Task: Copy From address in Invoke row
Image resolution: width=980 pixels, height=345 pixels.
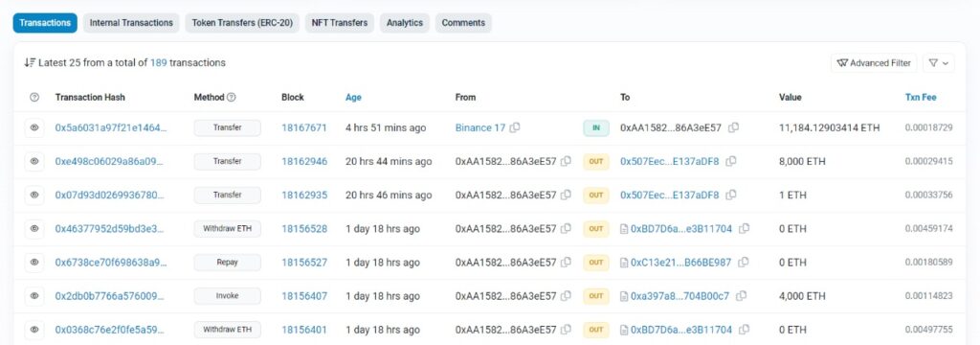Action: [566, 296]
